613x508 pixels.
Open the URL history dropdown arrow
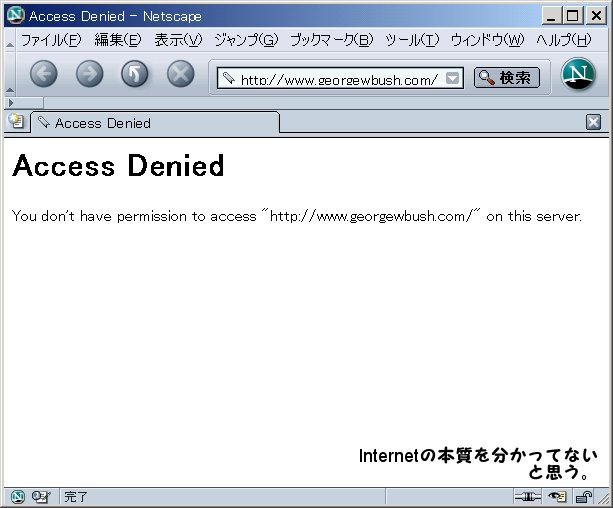452,78
